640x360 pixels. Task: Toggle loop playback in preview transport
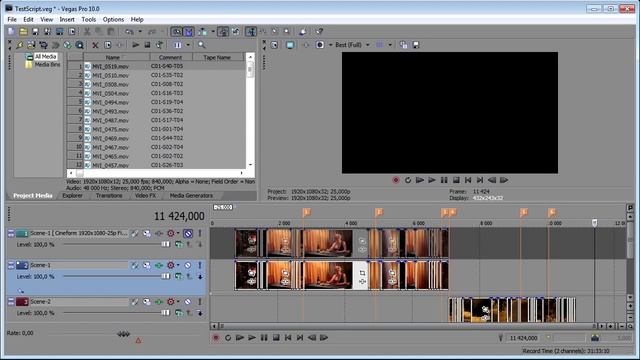(x=408, y=180)
